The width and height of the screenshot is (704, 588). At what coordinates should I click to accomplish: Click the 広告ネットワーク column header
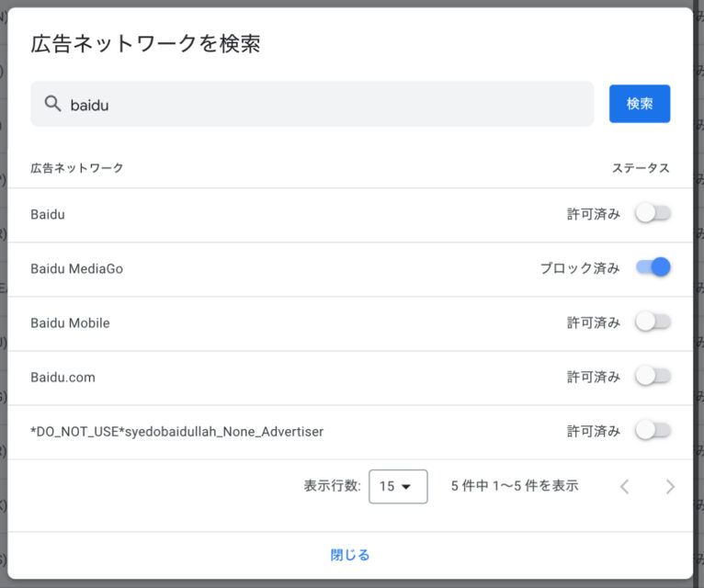77,168
